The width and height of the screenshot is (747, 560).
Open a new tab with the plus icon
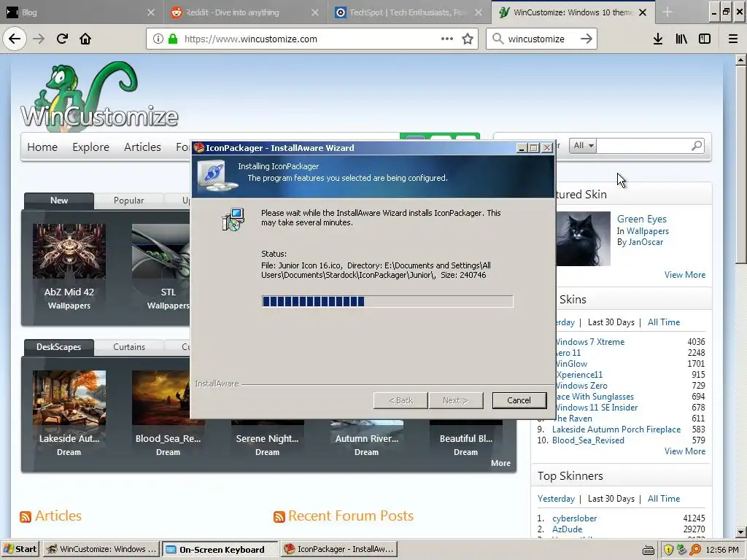pos(667,12)
